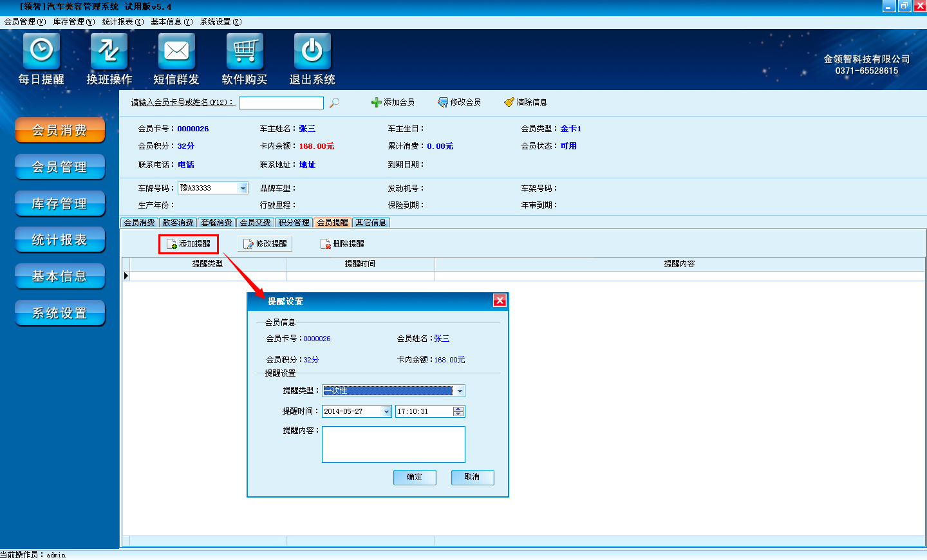Increment the reminder time spinner
Screen dimensions: 927x560
(x=458, y=409)
